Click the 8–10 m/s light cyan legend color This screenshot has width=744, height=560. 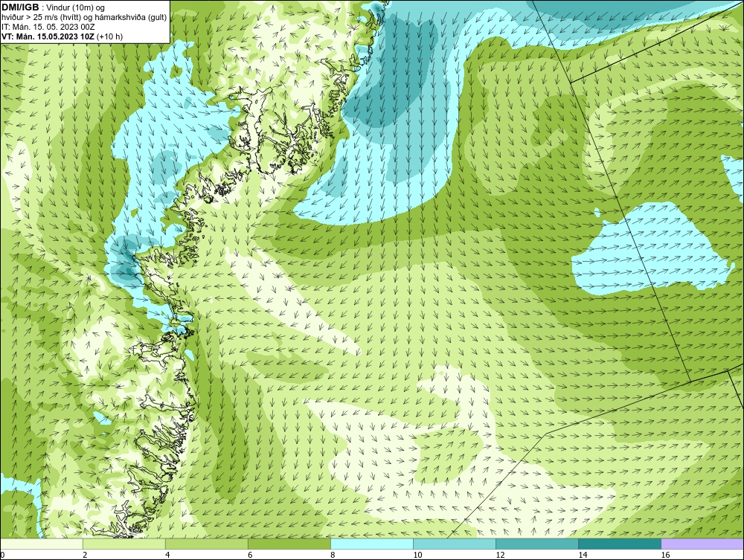(372, 544)
